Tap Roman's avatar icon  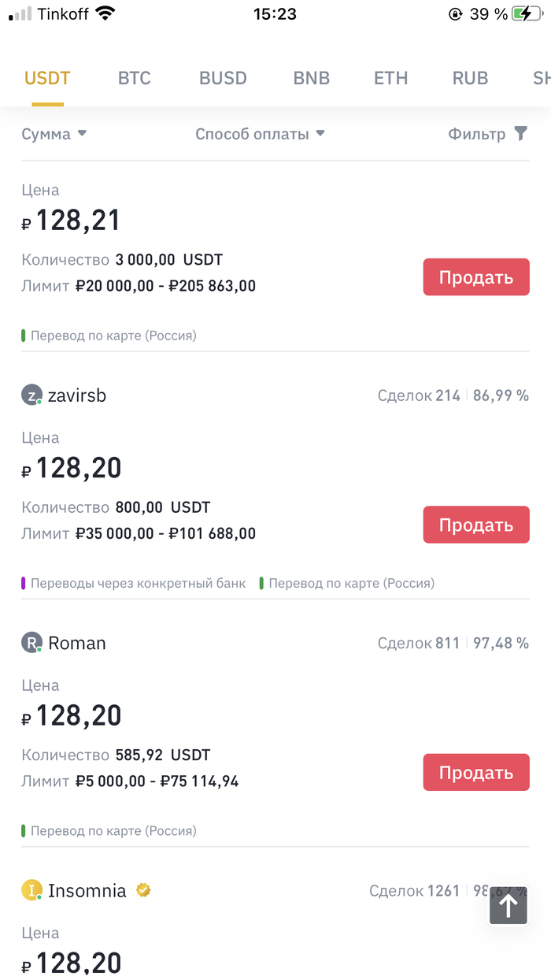pyautogui.click(x=31, y=643)
